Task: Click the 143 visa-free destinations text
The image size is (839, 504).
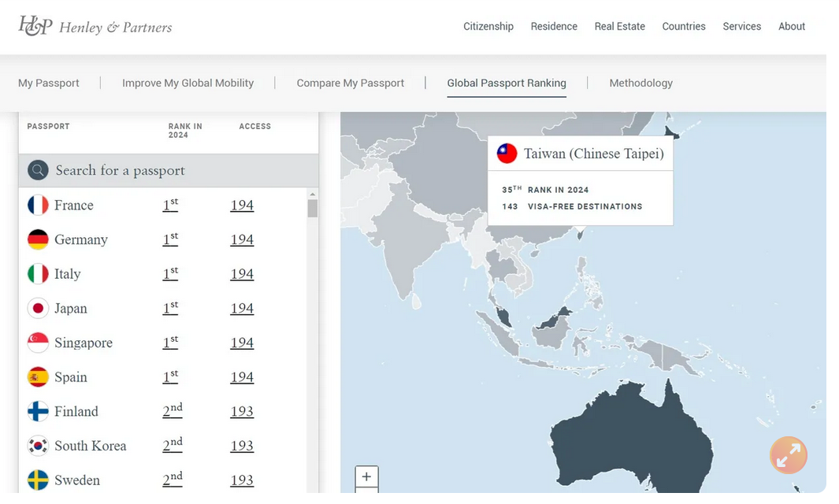Action: [572, 206]
